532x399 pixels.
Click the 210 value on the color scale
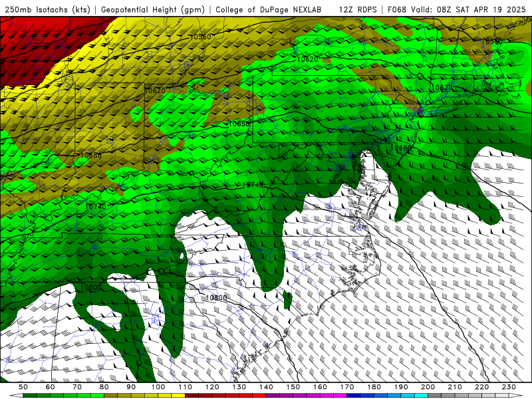click(x=456, y=387)
